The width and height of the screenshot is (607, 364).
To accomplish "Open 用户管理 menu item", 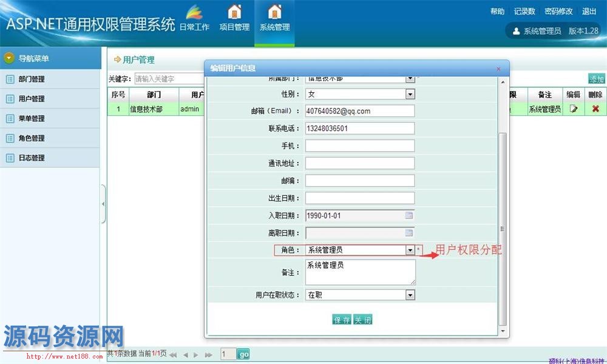I will 50,99.
